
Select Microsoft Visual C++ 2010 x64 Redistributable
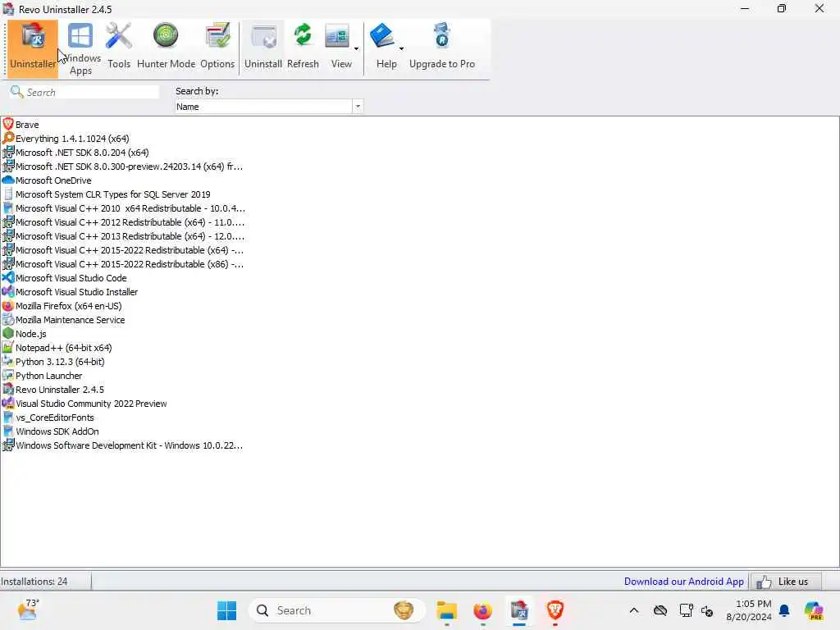click(x=124, y=208)
